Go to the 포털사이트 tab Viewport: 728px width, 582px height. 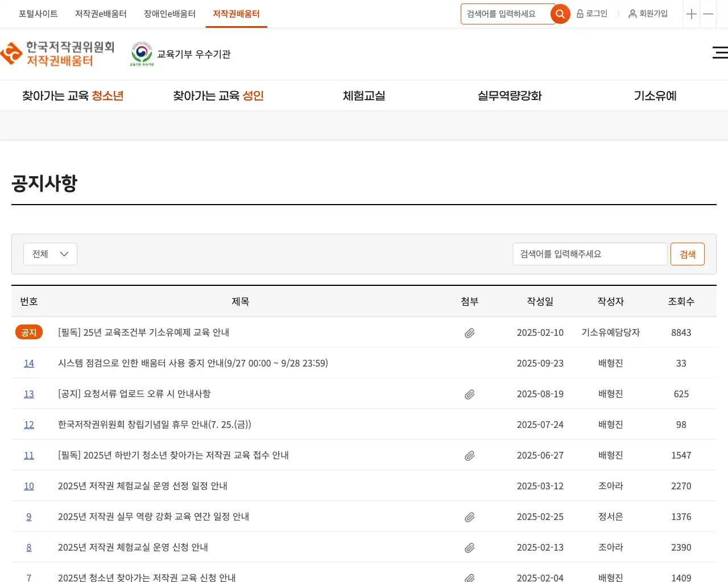[38, 14]
